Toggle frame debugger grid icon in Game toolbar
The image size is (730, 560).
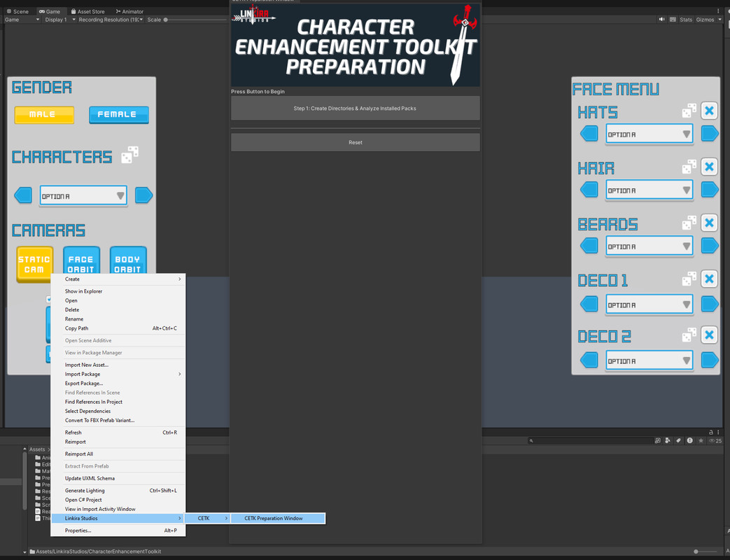click(x=673, y=20)
